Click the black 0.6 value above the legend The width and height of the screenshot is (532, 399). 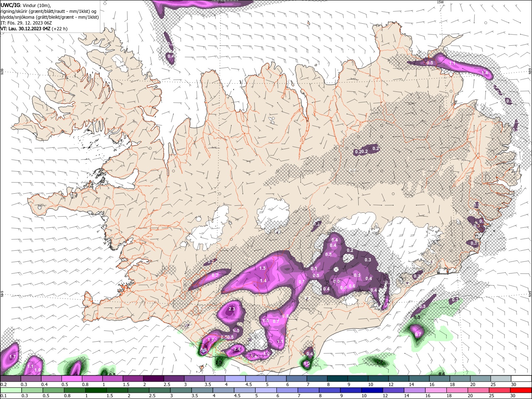442,374
